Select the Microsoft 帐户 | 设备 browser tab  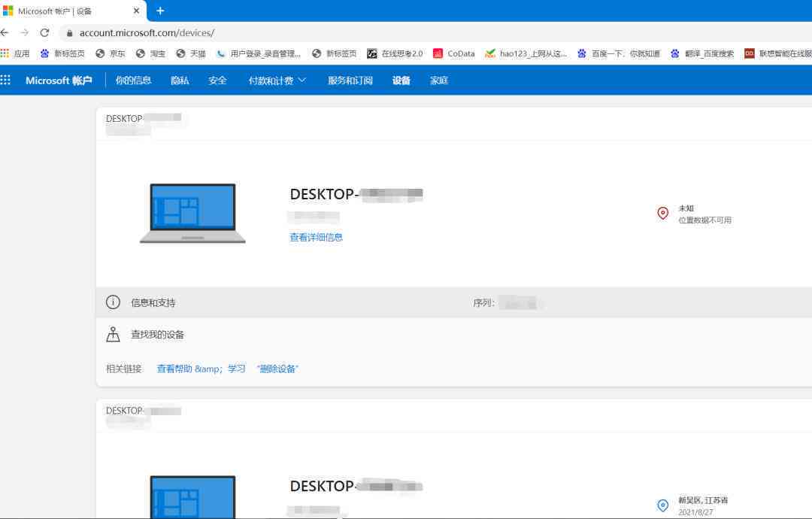(x=72, y=11)
